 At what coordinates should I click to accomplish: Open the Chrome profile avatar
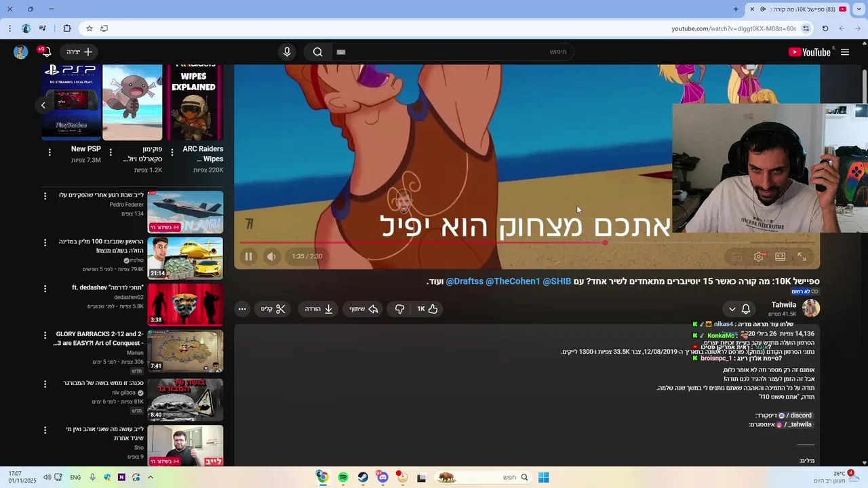point(26,28)
